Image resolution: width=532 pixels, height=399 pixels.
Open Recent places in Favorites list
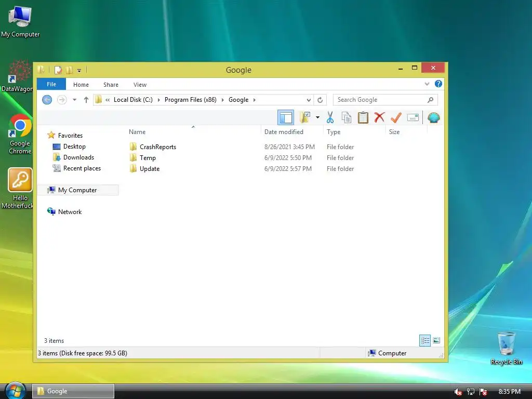[x=82, y=168]
